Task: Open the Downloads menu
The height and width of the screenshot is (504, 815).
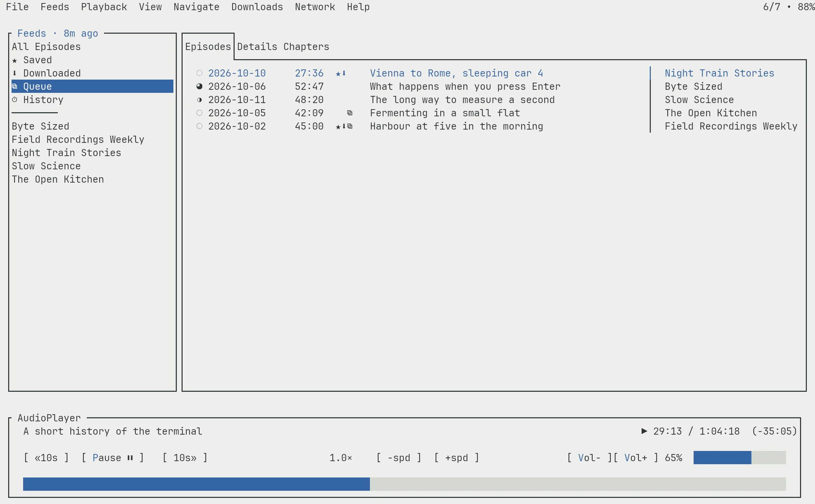Action: (x=257, y=7)
